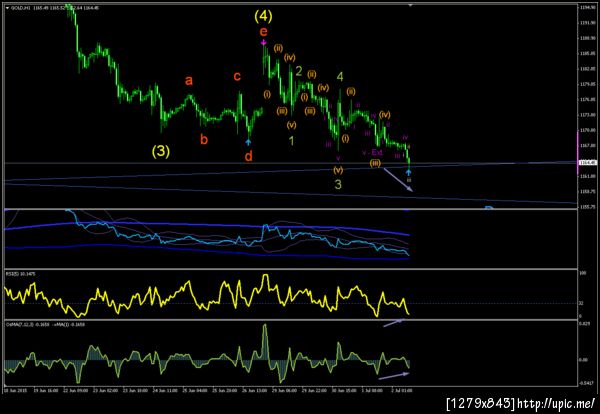Click the RSI scale value 100
The width and height of the screenshot is (600, 414).
click(581, 274)
